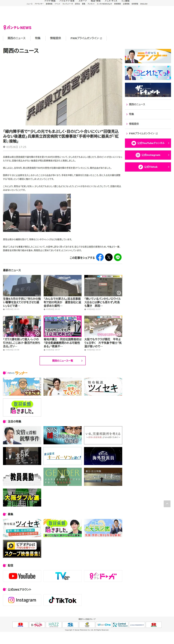This screenshot has height=644, width=174.
Task: Open 情報提供 in the main navigation
Action: click(x=55, y=38)
